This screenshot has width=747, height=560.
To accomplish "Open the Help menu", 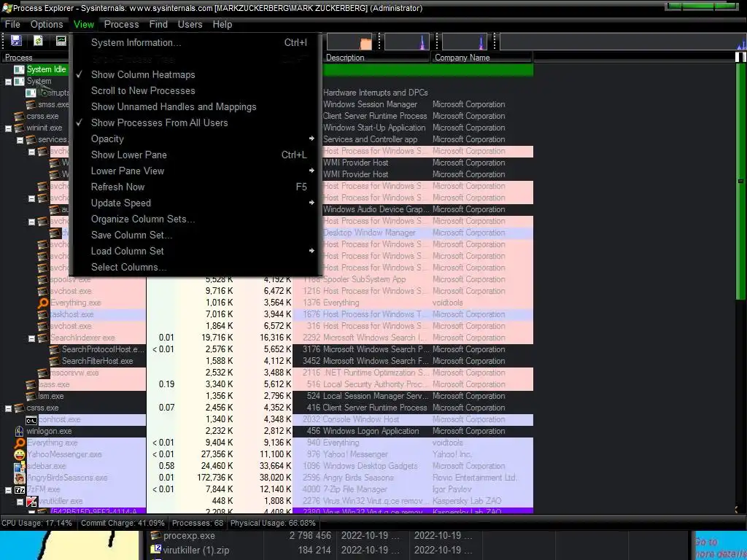I will pyautogui.click(x=222, y=24).
